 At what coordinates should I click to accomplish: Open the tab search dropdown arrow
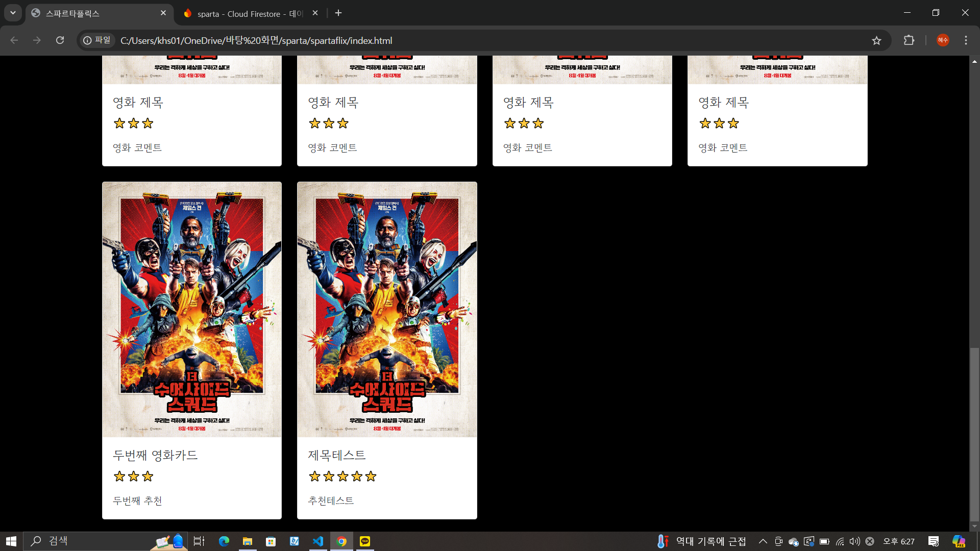tap(13, 13)
